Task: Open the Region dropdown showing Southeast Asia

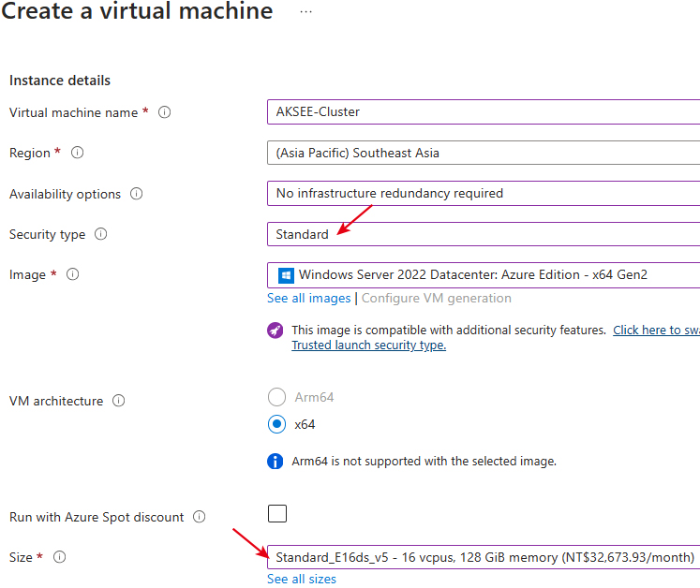Action: [x=484, y=153]
